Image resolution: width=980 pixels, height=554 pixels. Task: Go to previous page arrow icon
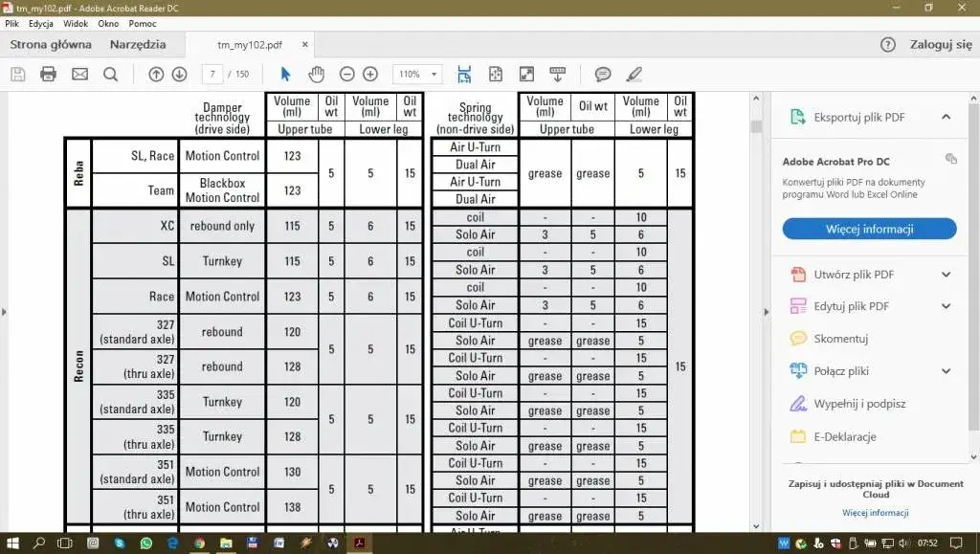156,75
